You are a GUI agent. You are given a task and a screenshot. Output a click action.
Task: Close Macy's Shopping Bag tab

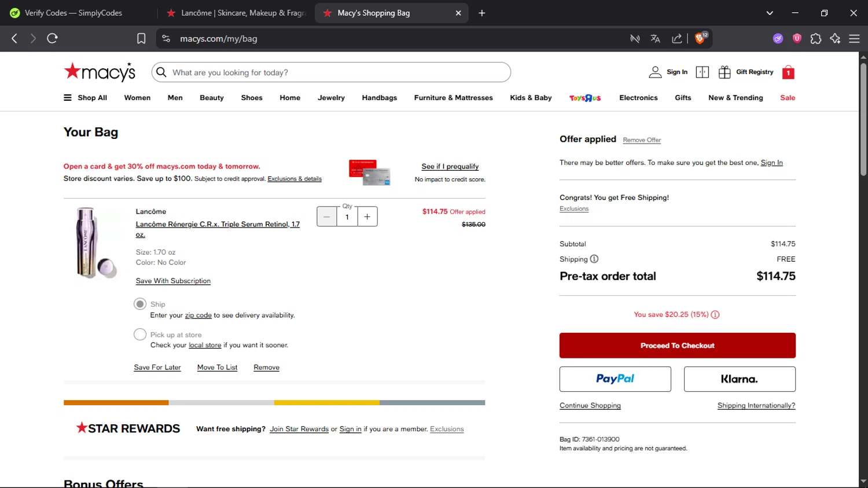pos(458,13)
